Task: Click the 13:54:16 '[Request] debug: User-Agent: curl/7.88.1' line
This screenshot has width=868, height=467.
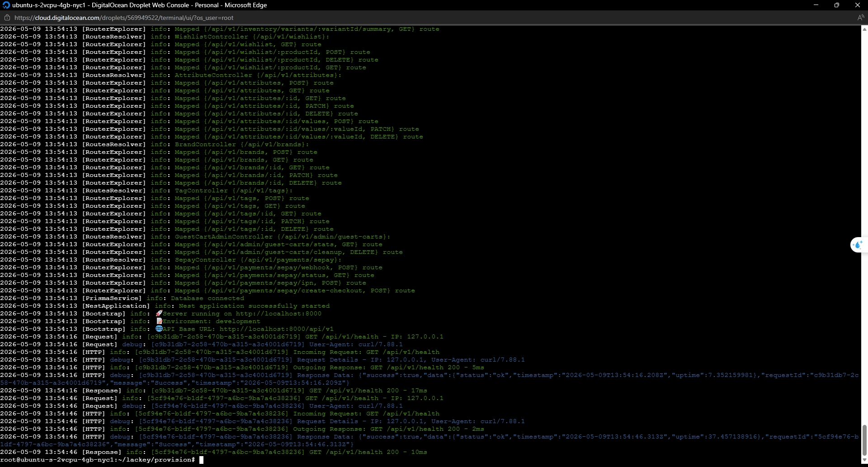Action: click(201, 344)
